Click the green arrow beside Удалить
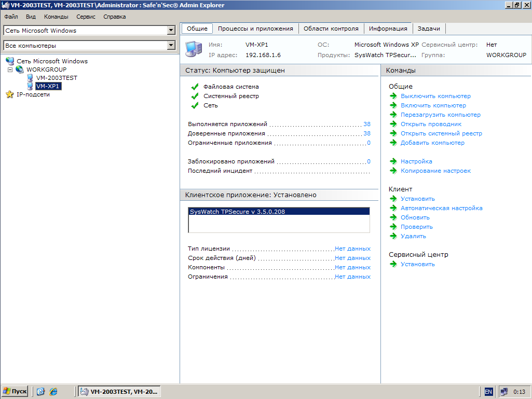This screenshot has height=399, width=532. [393, 236]
